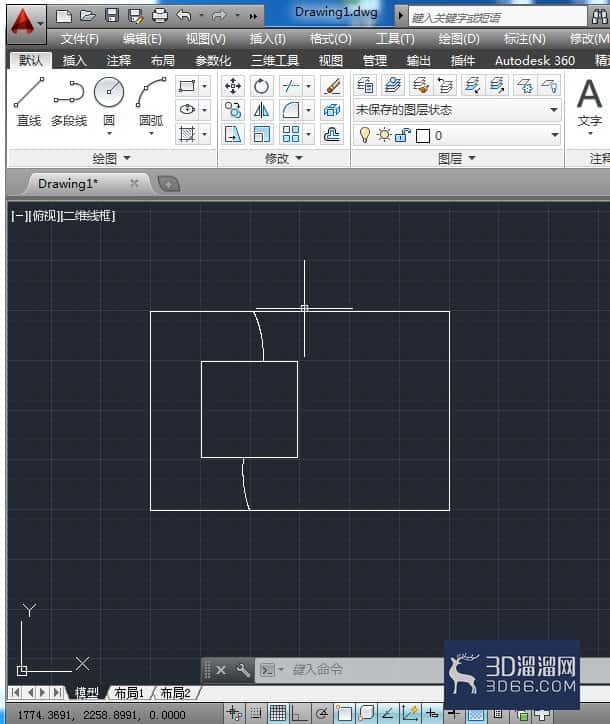
Task: Click the Open file folder icon
Action: (88, 16)
